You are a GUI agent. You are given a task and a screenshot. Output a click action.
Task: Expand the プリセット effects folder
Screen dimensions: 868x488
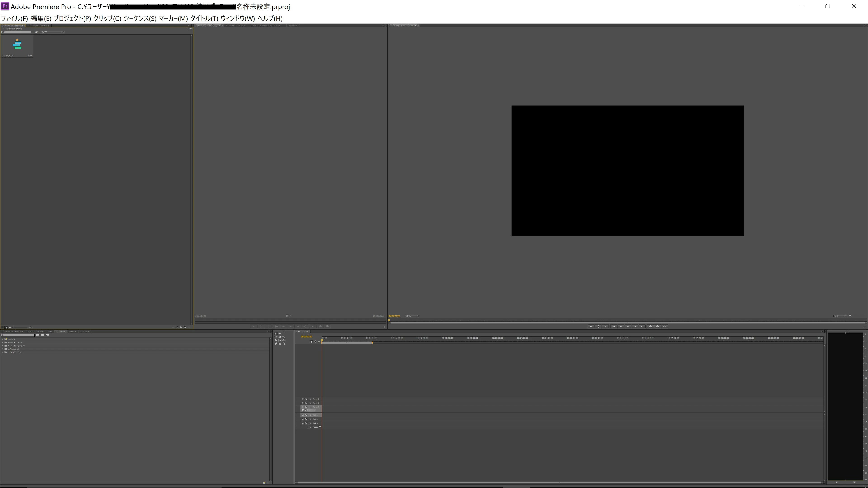coord(3,339)
